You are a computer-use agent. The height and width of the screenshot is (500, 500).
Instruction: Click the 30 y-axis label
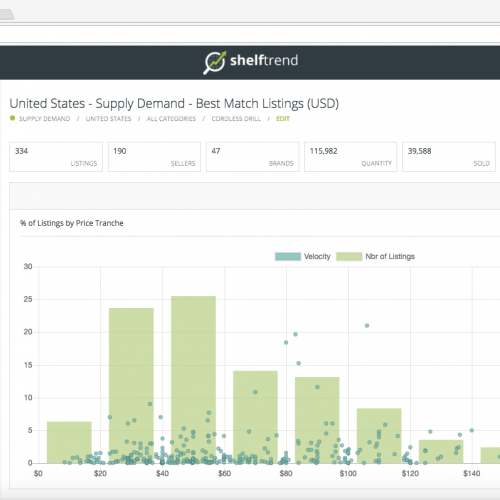28,266
